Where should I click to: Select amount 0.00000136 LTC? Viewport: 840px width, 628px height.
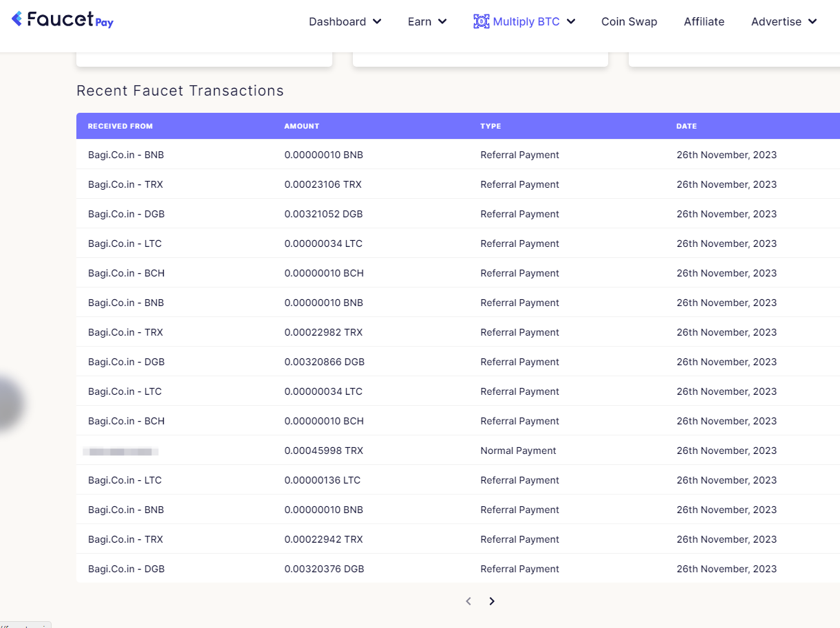coord(323,480)
